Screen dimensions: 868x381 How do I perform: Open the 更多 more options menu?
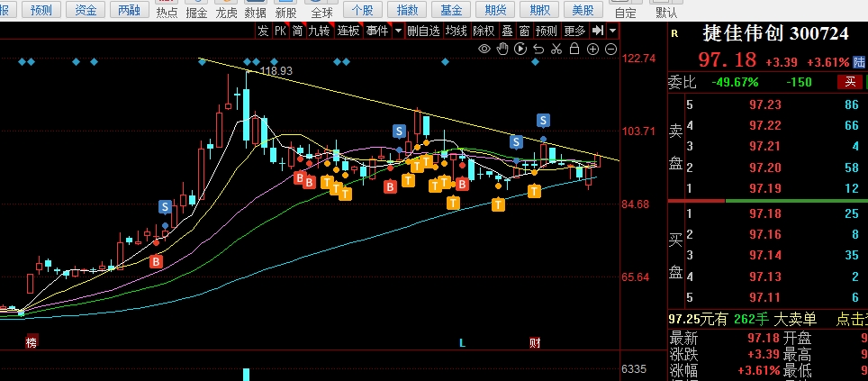coord(574,31)
